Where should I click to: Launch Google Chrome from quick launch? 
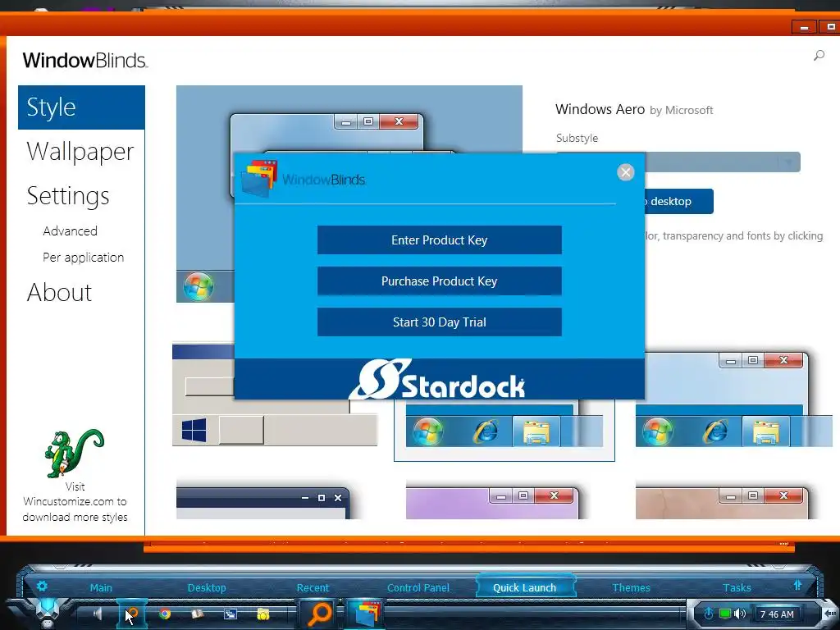pyautogui.click(x=165, y=614)
